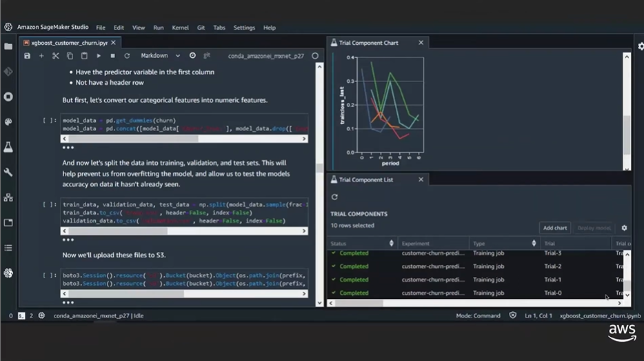644x361 pixels.
Task: Copy the selected cells icon
Action: point(70,56)
